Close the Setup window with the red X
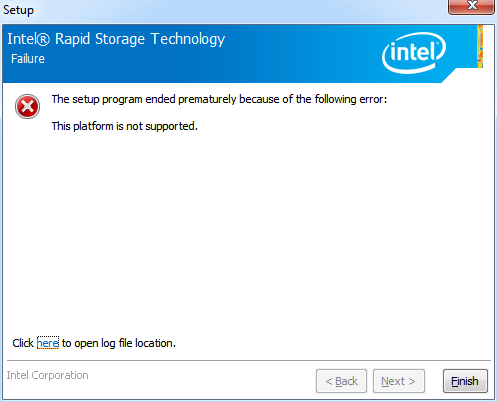The image size is (497, 402). pyautogui.click(x=471, y=6)
